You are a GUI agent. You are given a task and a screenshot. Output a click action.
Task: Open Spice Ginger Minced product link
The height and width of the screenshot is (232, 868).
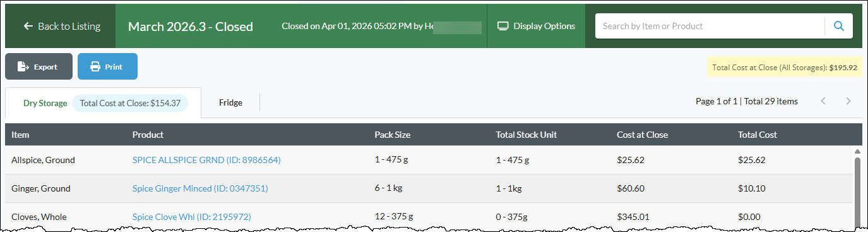click(x=200, y=188)
